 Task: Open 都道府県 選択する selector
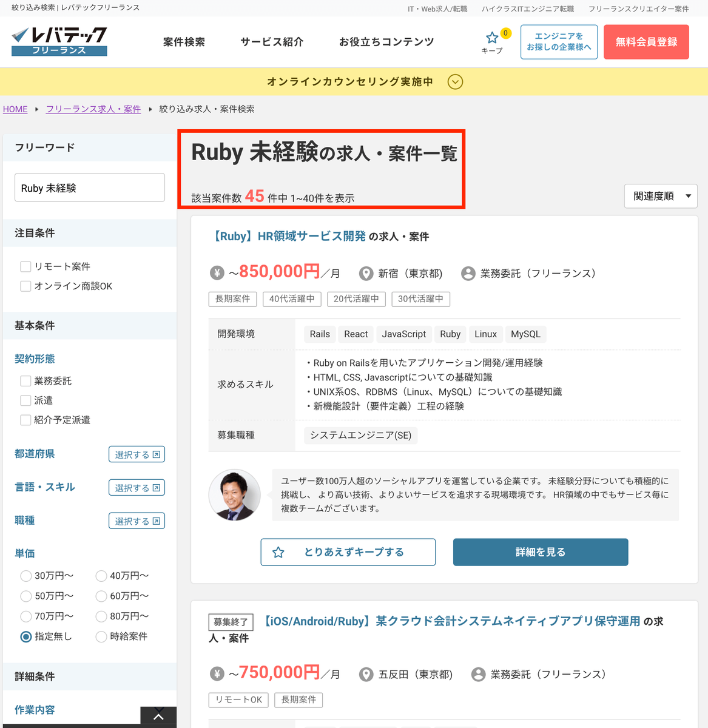tap(137, 454)
